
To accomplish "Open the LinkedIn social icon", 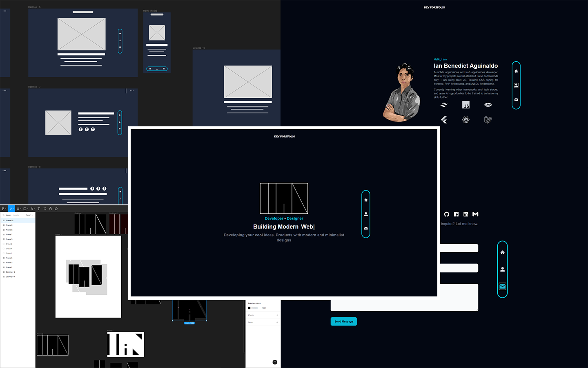I will pos(465,214).
